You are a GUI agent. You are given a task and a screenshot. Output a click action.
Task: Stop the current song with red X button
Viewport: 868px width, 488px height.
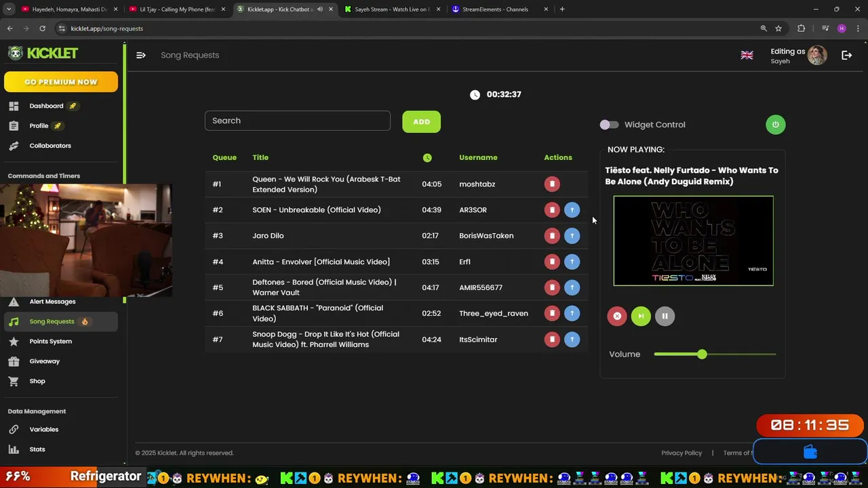617,316
